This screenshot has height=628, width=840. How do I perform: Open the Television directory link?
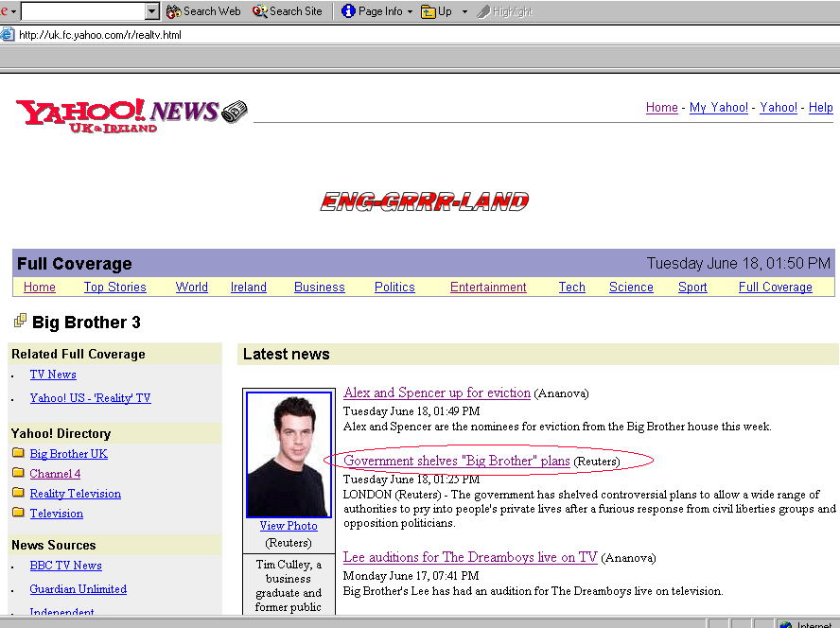tap(56, 514)
